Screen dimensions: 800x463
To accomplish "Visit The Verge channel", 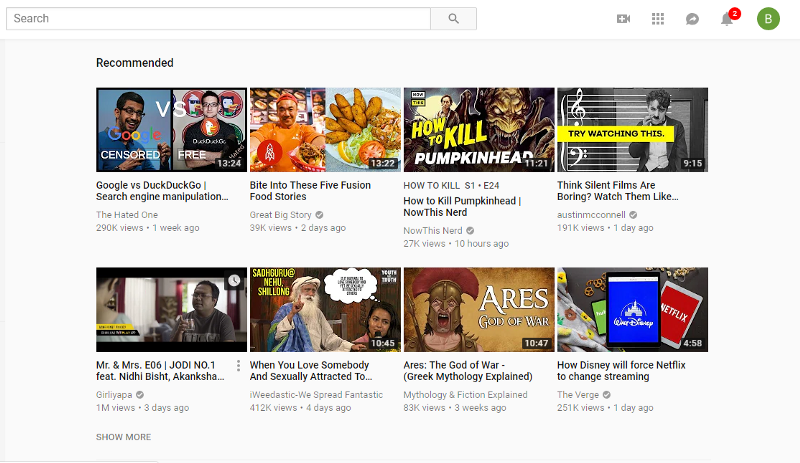I will tap(578, 395).
